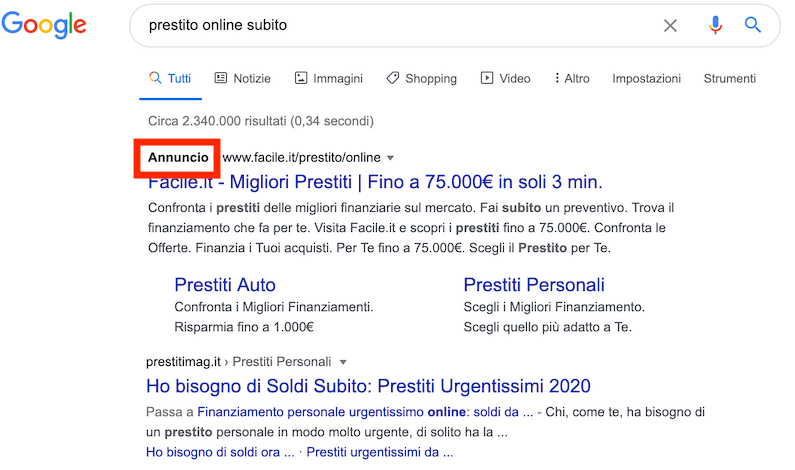Image resolution: width=795 pixels, height=470 pixels.
Task: Open the Facile.it Migliori Prestiti ad link
Action: point(375,182)
